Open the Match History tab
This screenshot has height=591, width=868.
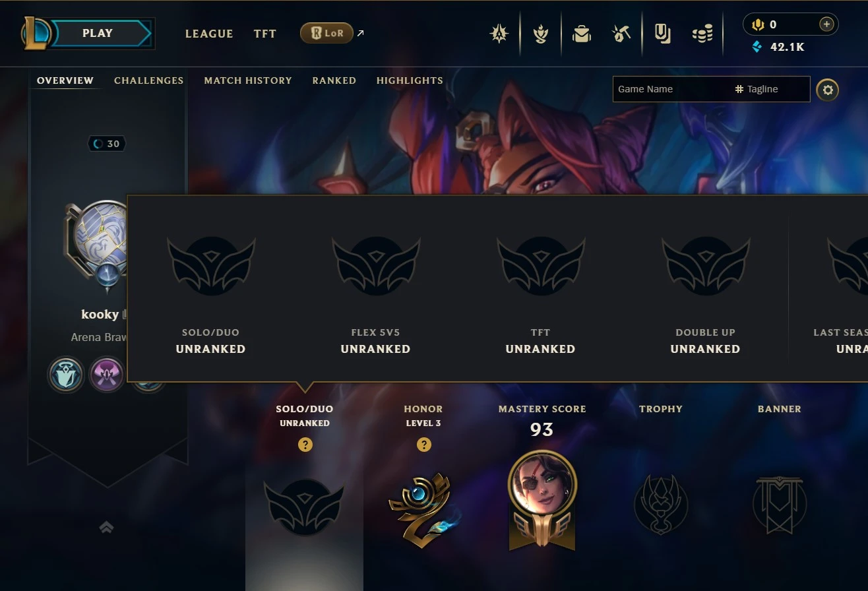(248, 80)
